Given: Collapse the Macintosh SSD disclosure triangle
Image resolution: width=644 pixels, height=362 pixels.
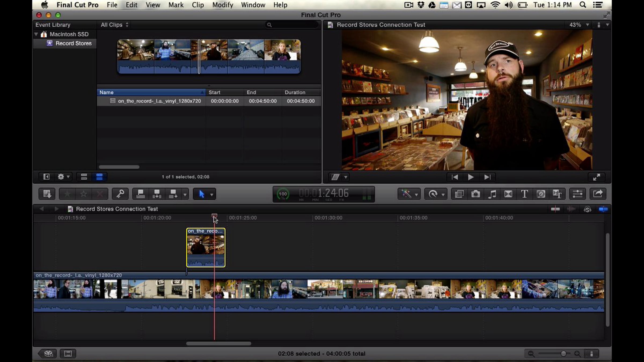Looking at the screenshot, I should (36, 34).
